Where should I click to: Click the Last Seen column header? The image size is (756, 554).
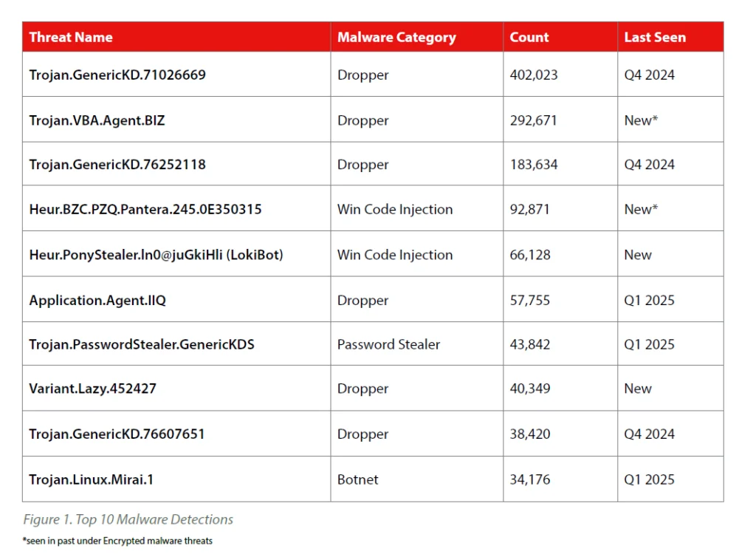tap(655, 37)
